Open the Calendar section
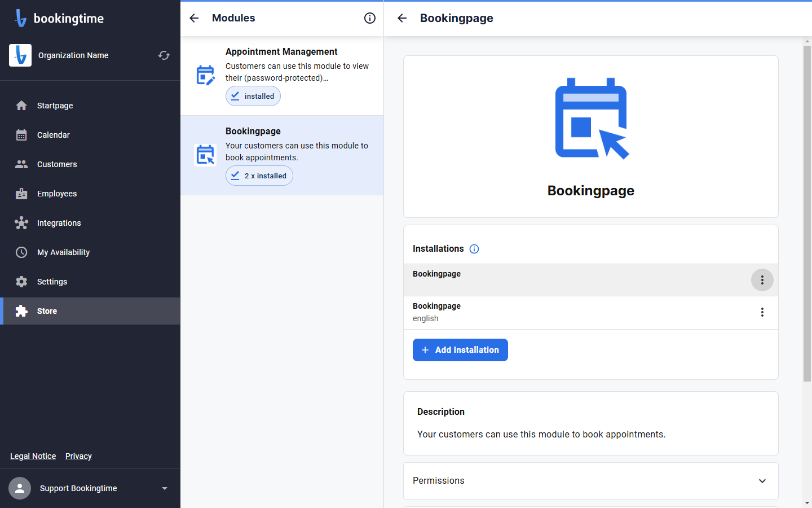This screenshot has width=812, height=508. click(x=90, y=135)
